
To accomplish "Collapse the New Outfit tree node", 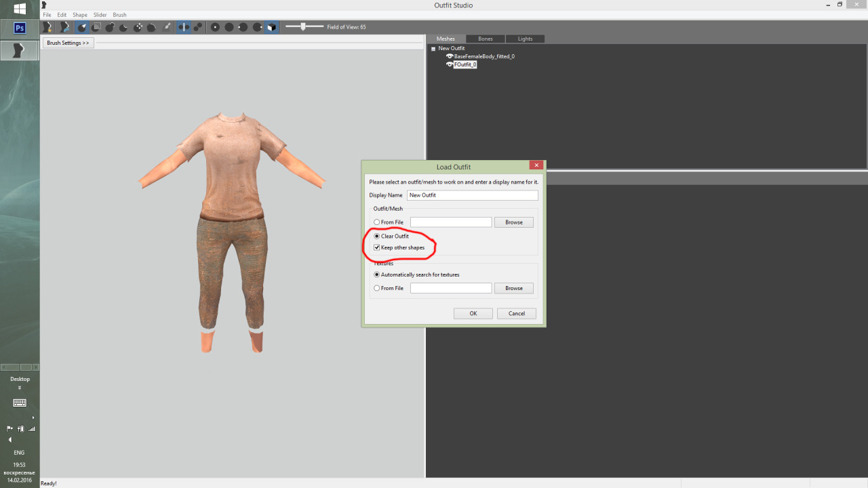I will coord(433,48).
